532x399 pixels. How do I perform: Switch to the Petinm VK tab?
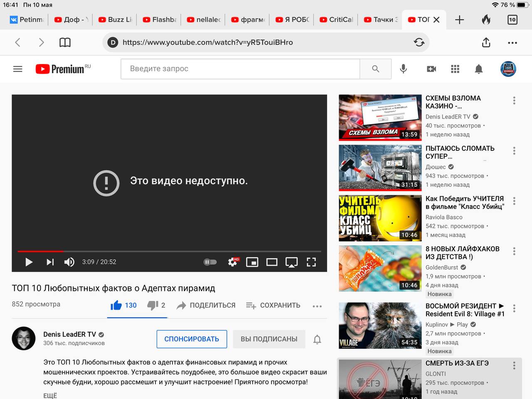(27, 20)
